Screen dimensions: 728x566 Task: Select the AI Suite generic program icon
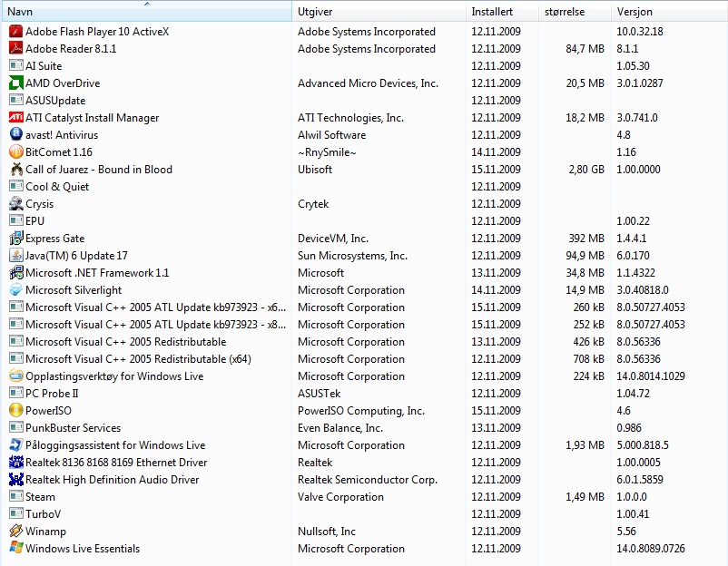pos(15,66)
